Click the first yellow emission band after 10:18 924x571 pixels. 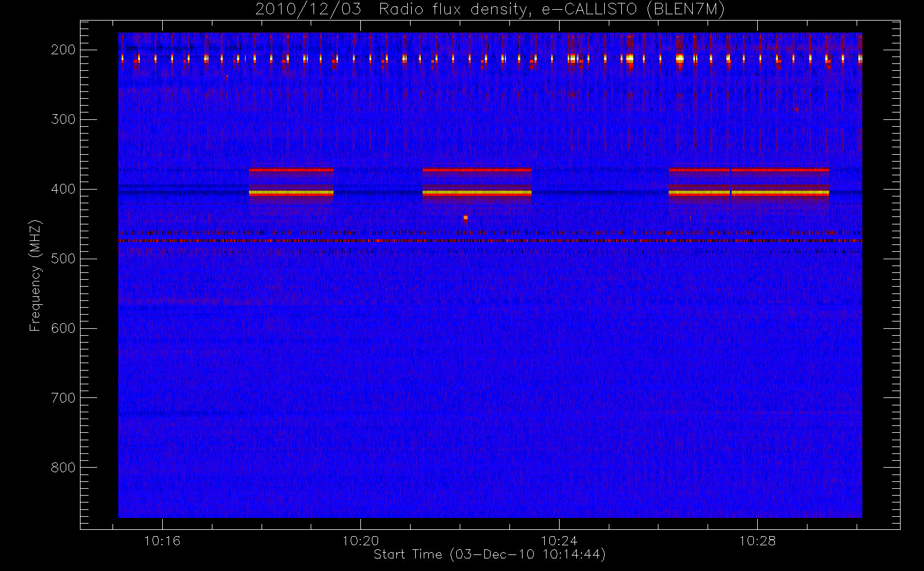291,193
